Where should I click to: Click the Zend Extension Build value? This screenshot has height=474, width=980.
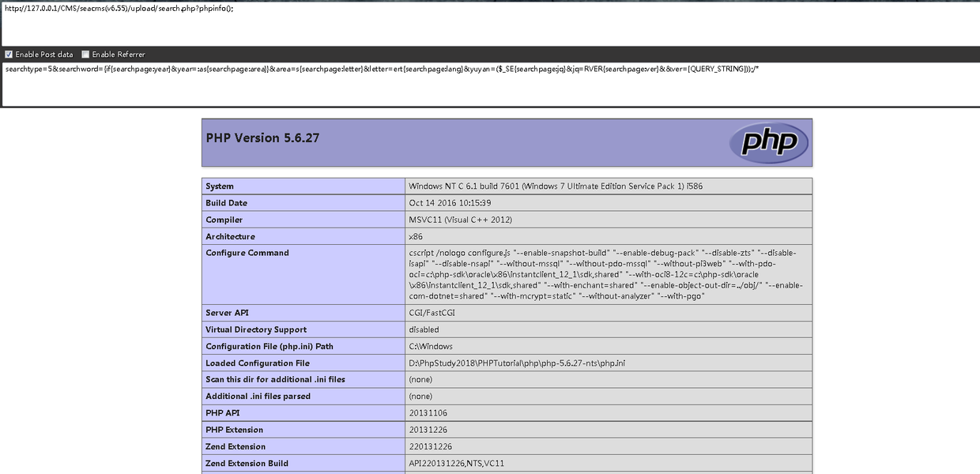tap(456, 464)
